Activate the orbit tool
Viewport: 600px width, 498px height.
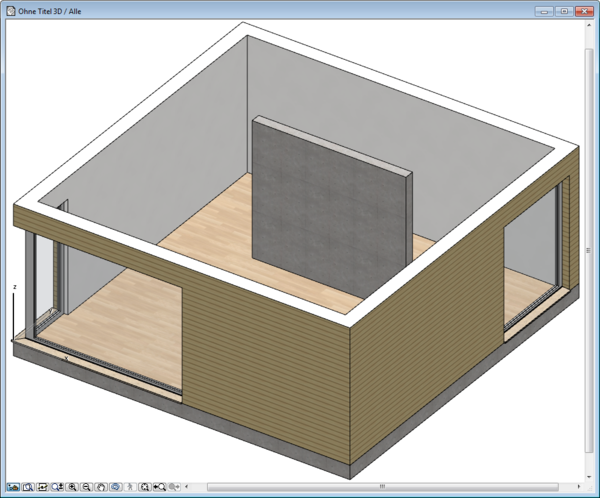pyautogui.click(x=116, y=487)
